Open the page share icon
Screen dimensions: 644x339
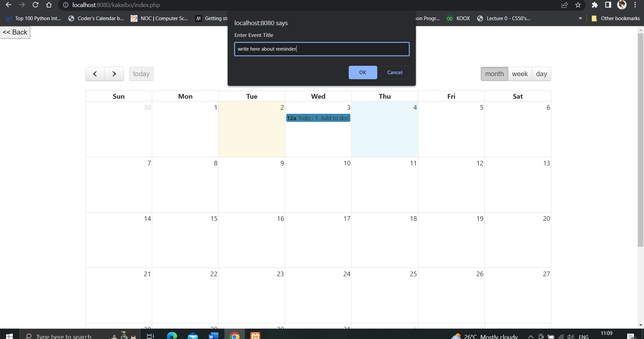pos(565,5)
